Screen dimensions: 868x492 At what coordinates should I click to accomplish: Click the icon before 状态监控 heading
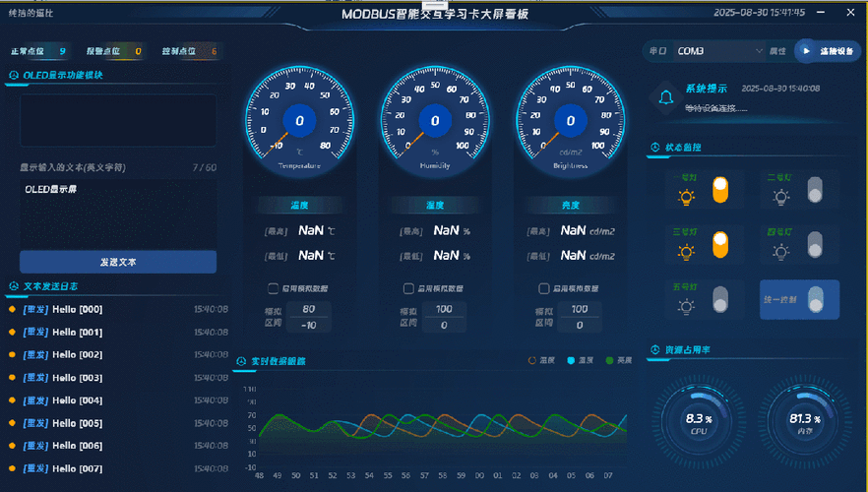pyautogui.click(x=654, y=148)
